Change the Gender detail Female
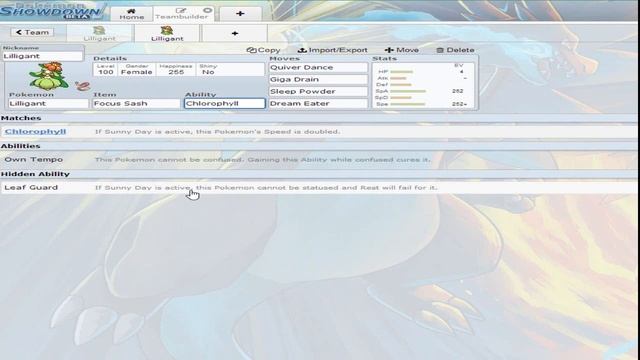The width and height of the screenshot is (640, 360). click(x=136, y=69)
